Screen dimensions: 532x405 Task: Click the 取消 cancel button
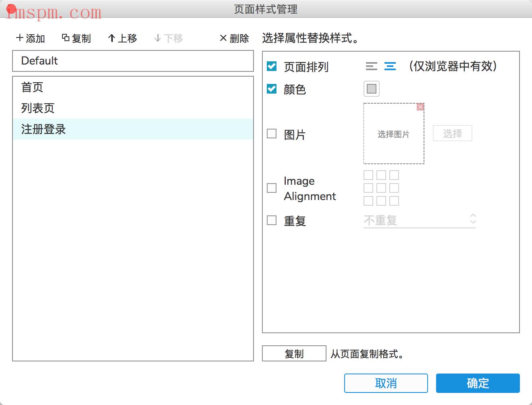pyautogui.click(x=386, y=383)
